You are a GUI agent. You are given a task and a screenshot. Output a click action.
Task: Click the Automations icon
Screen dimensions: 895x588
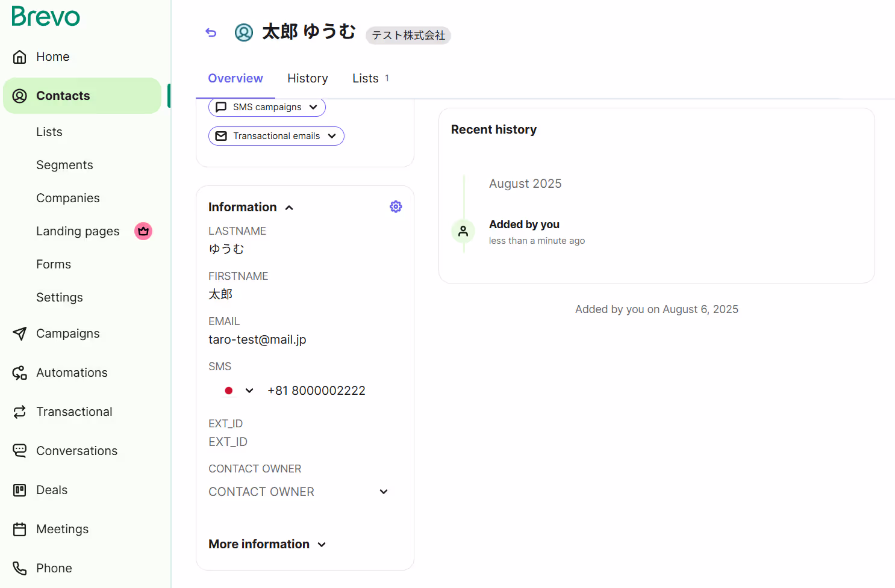[20, 373]
